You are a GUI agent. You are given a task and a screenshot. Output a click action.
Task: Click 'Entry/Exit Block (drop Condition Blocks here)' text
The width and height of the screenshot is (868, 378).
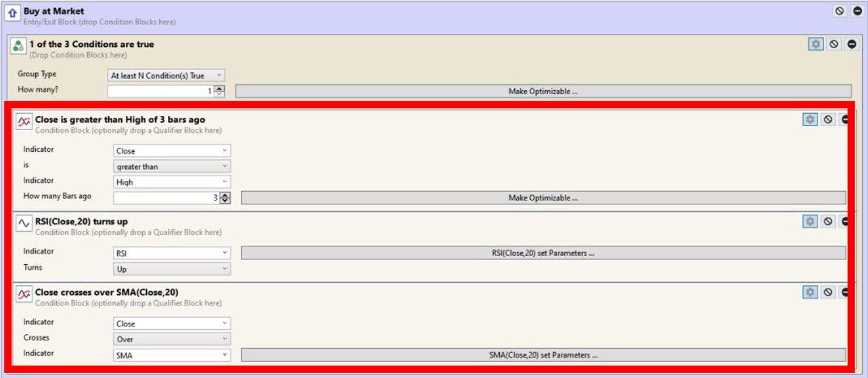100,22
